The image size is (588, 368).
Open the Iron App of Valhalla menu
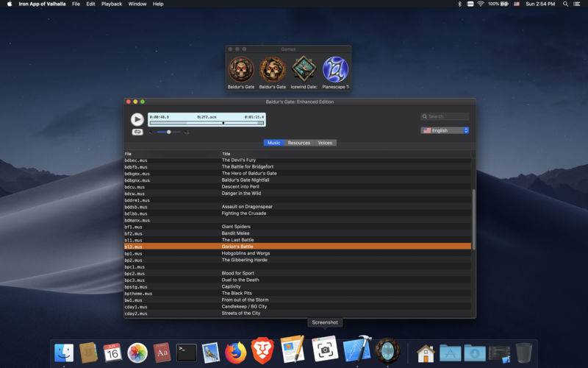pos(42,4)
